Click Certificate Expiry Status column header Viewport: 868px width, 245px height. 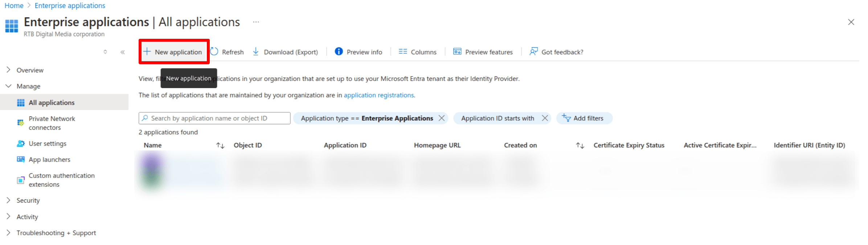coord(629,145)
